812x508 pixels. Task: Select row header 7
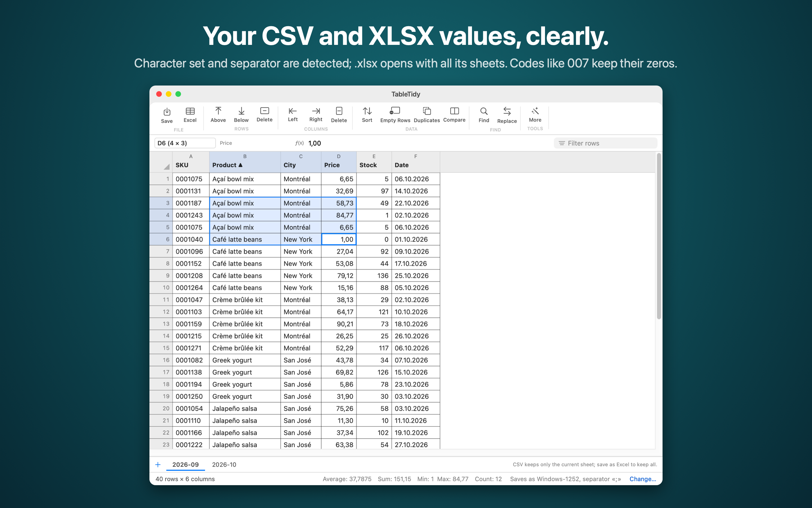[x=161, y=252]
